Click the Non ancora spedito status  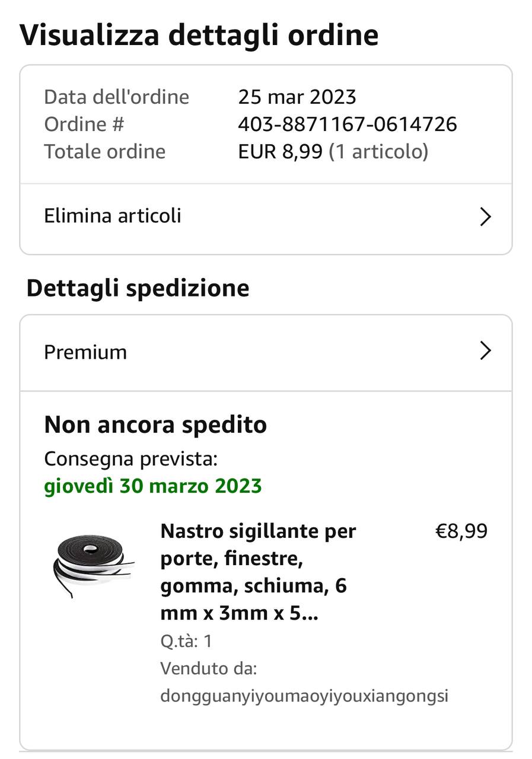tap(155, 425)
